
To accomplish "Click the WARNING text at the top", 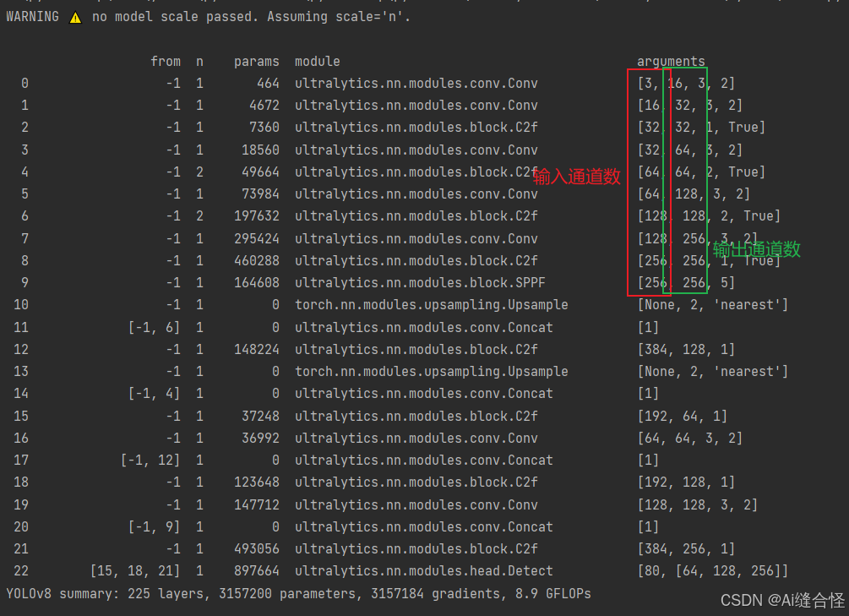I will coord(34,17).
